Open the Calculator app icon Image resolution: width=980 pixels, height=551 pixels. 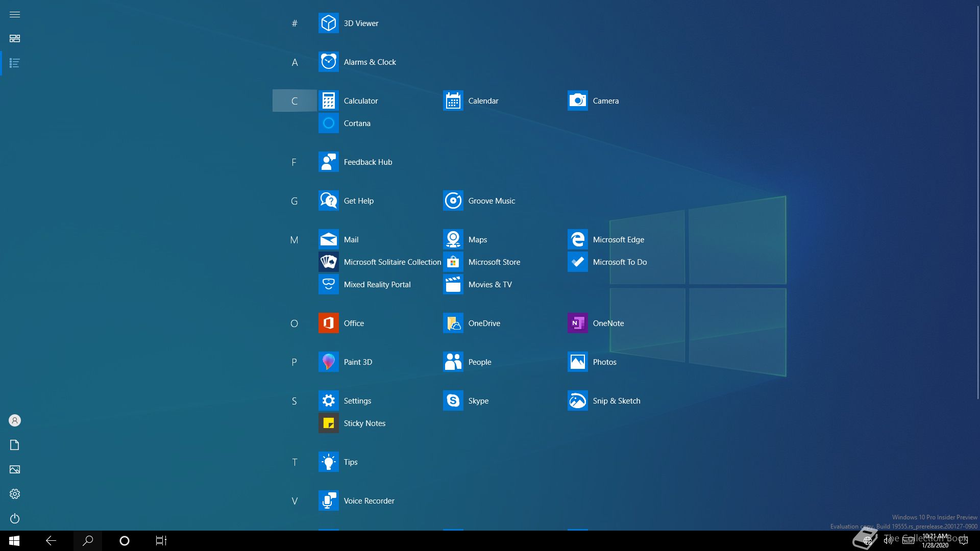click(328, 101)
